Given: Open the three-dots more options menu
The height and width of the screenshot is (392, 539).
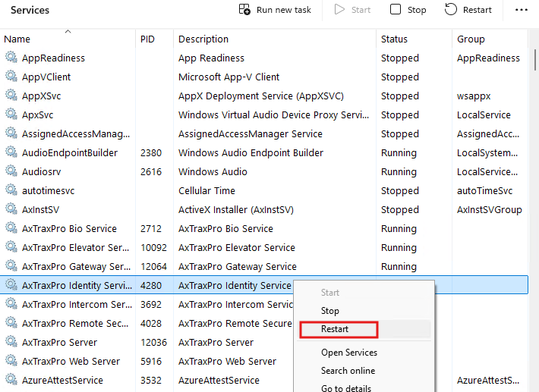Looking at the screenshot, I should click(x=521, y=10).
